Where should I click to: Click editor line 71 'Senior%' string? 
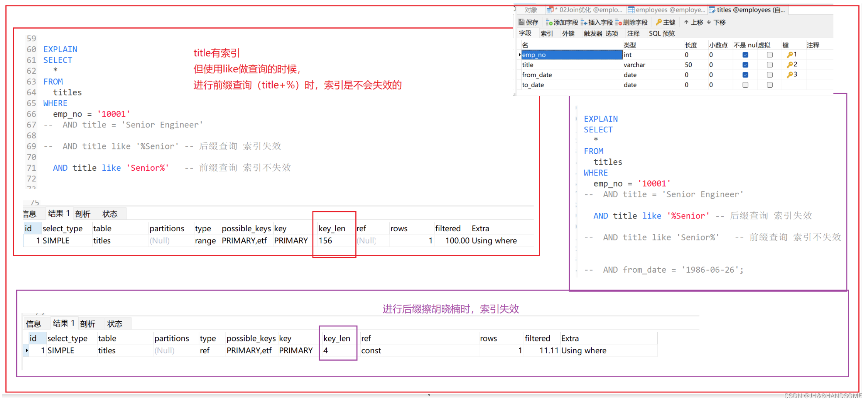pos(148,168)
